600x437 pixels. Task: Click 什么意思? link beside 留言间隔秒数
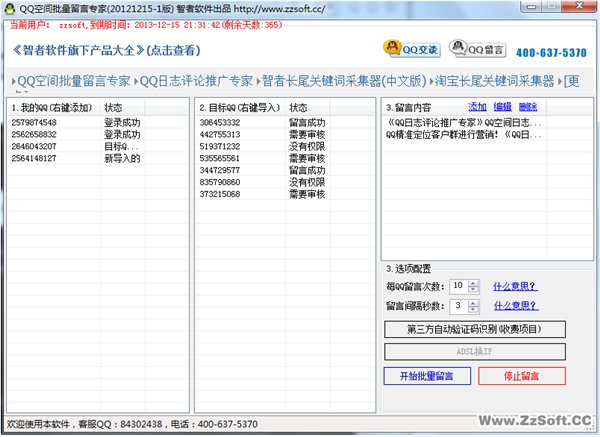(516, 306)
